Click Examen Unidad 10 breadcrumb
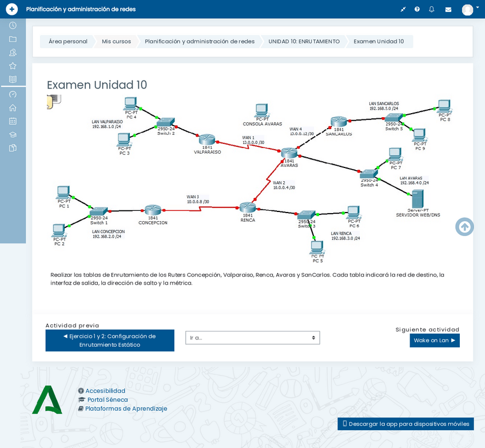485x448 pixels. tap(379, 41)
